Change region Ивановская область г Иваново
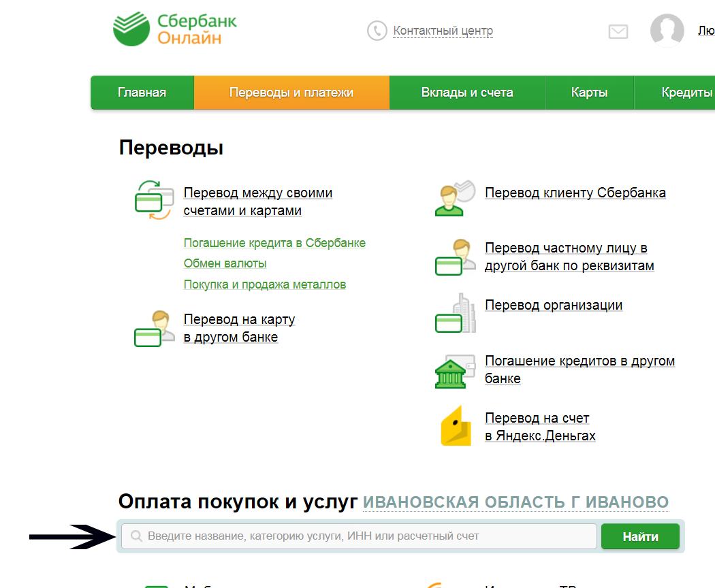715x588 pixels. pos(515,502)
